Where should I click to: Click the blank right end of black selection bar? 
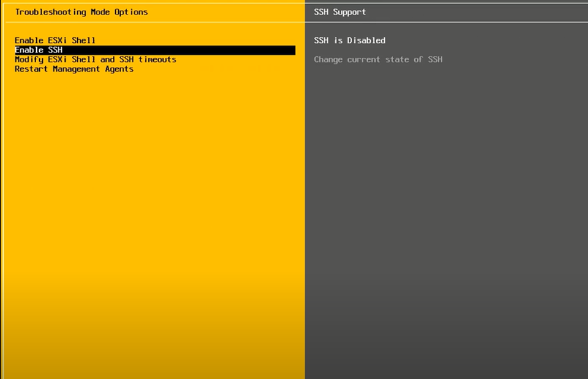[x=241, y=50]
